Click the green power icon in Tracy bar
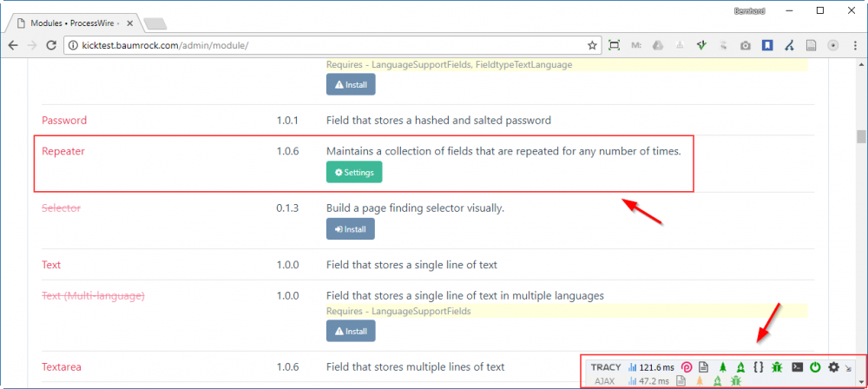This screenshot has height=389, width=868. 815,366
